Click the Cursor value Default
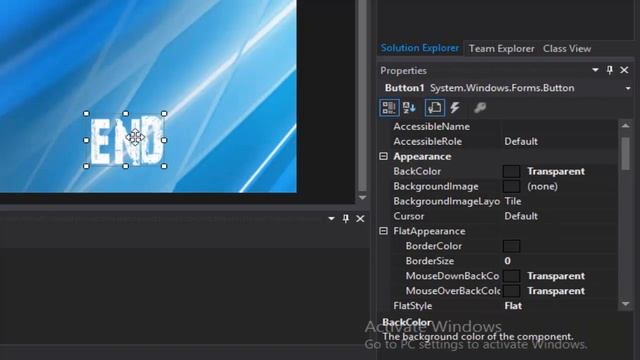Image resolution: width=640 pixels, height=360 pixels. pyautogui.click(x=521, y=216)
